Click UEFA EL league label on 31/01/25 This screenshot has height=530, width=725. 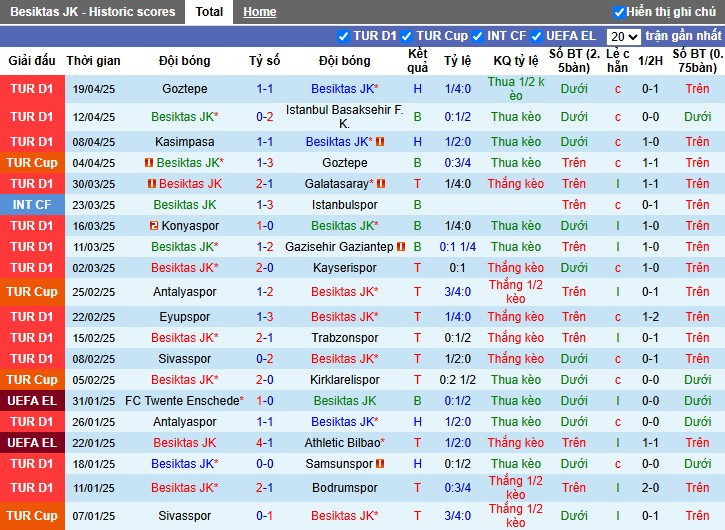(x=32, y=401)
